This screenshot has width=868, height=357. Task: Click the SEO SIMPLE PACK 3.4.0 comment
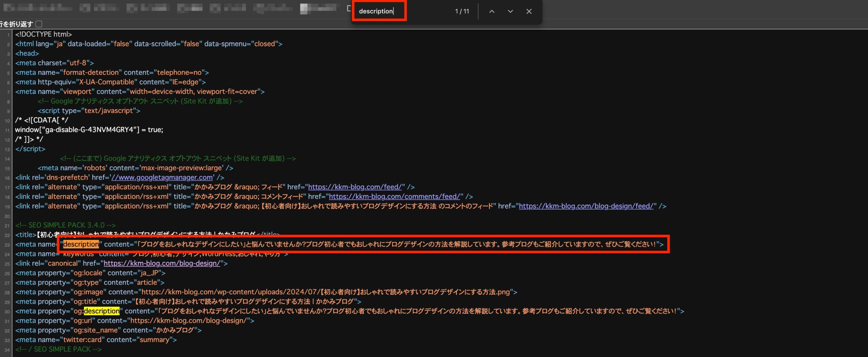65,225
